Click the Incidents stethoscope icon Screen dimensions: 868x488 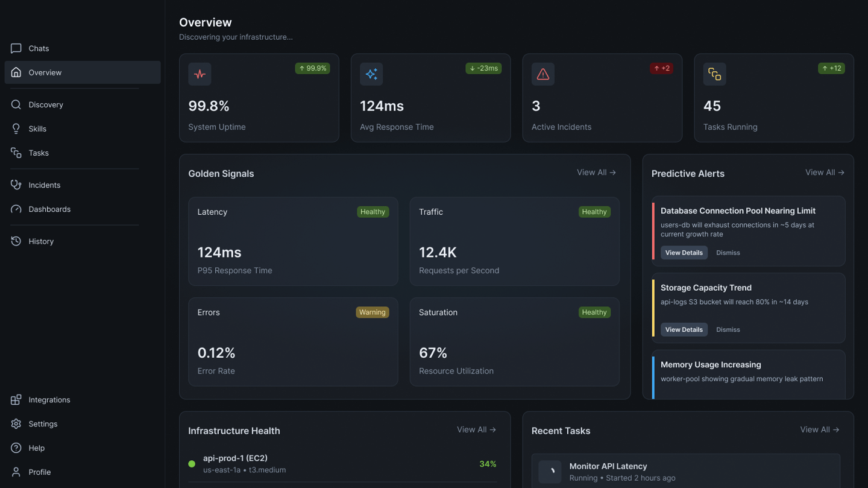click(x=16, y=185)
